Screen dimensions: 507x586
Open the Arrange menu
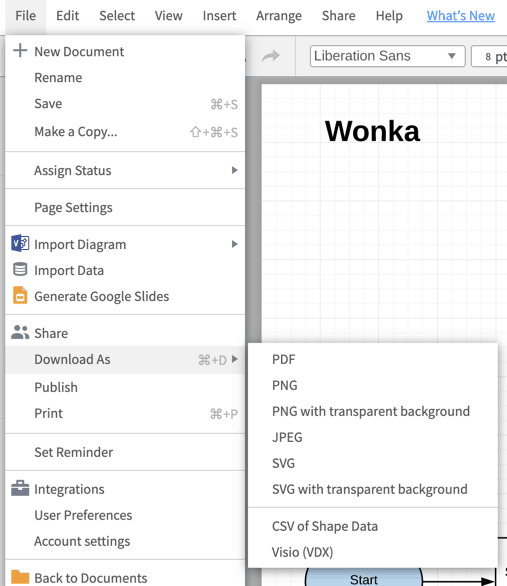[x=279, y=16]
